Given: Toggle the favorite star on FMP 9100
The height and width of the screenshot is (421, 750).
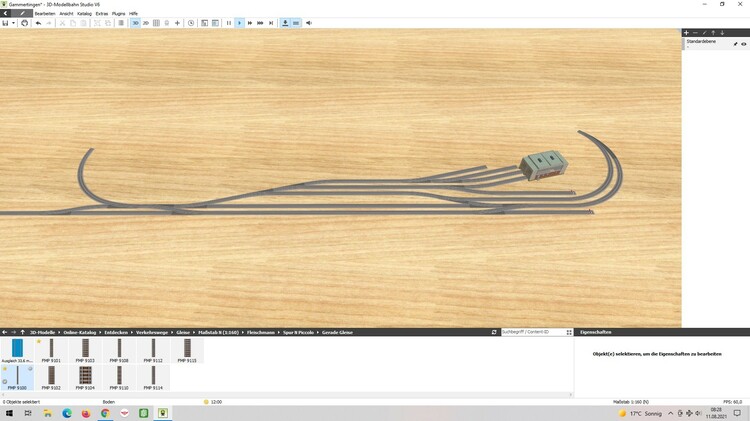Looking at the screenshot, I should [5, 369].
